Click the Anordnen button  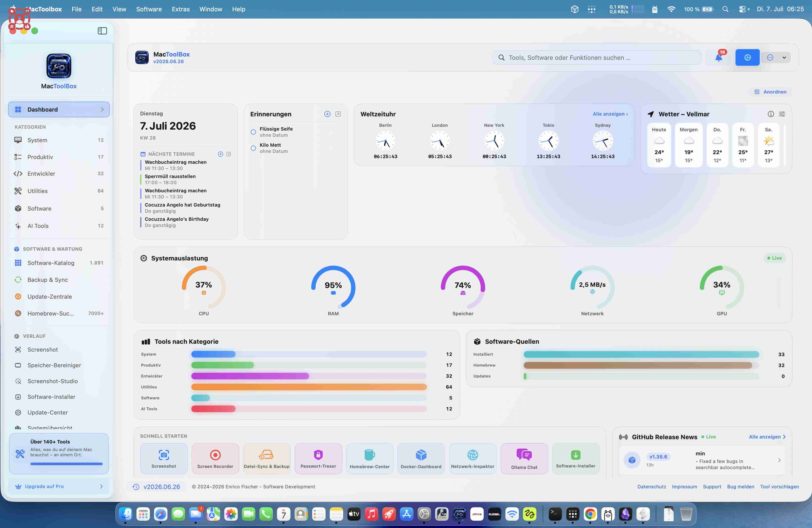click(x=770, y=92)
